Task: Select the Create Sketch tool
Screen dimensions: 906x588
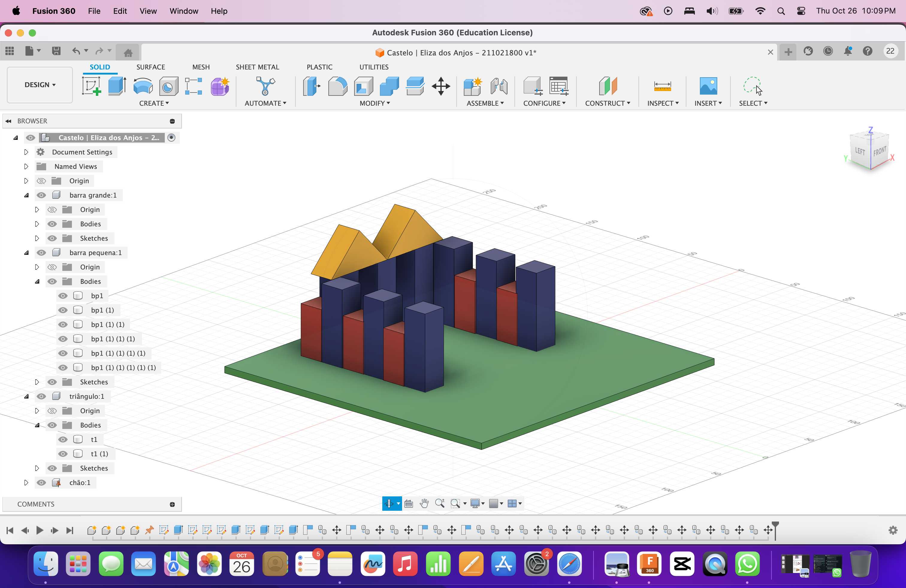Action: point(91,86)
